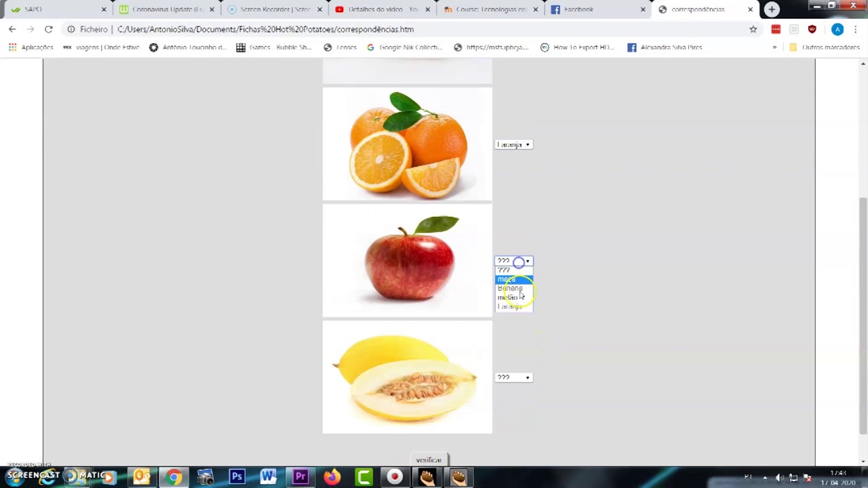Open the orange's 'Laranja' dropdown
This screenshot has width=868, height=488.
pos(513,144)
